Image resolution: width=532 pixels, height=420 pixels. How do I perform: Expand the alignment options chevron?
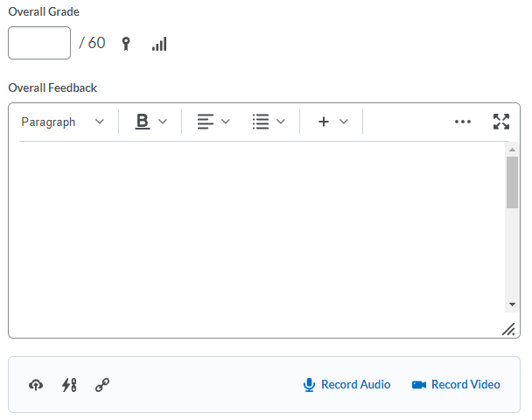pyautogui.click(x=226, y=122)
